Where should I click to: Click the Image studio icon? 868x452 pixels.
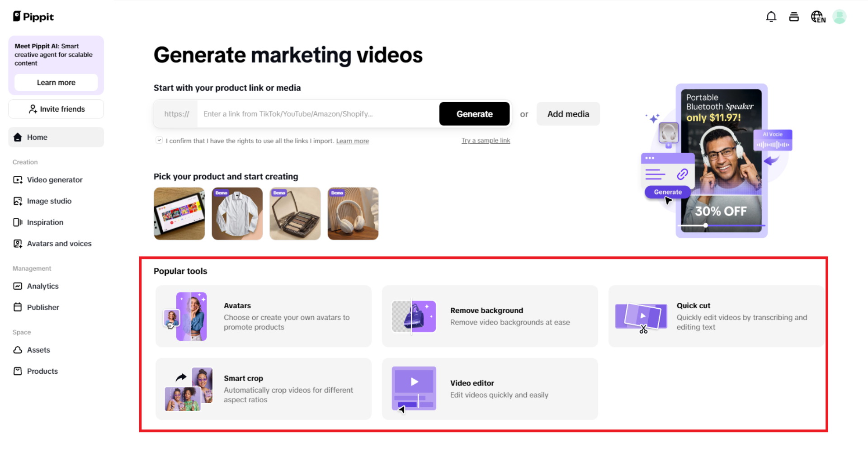pyautogui.click(x=18, y=201)
